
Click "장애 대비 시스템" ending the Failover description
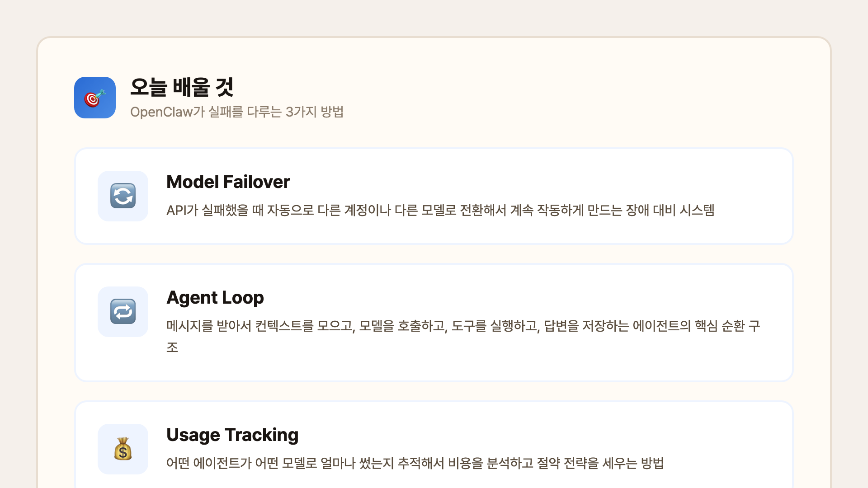coord(670,210)
